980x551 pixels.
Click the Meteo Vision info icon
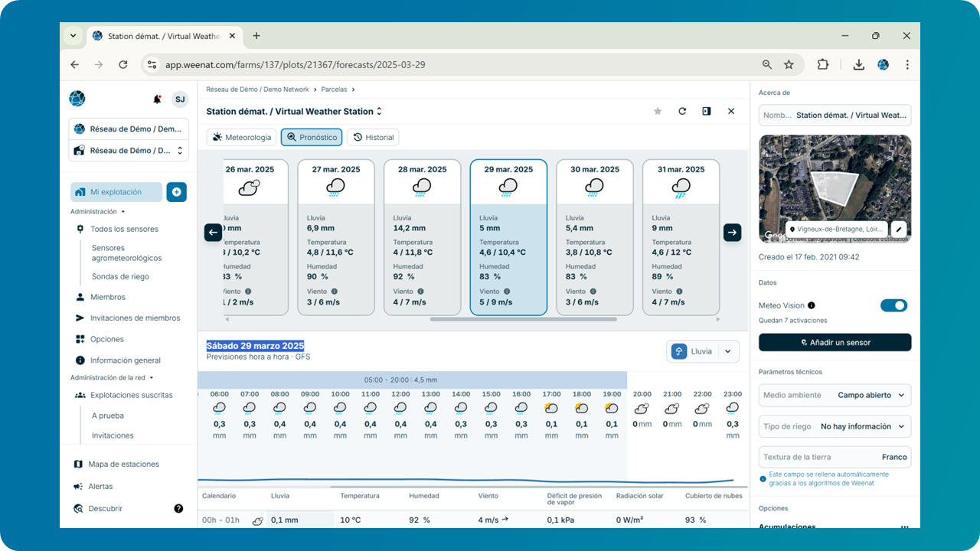812,305
